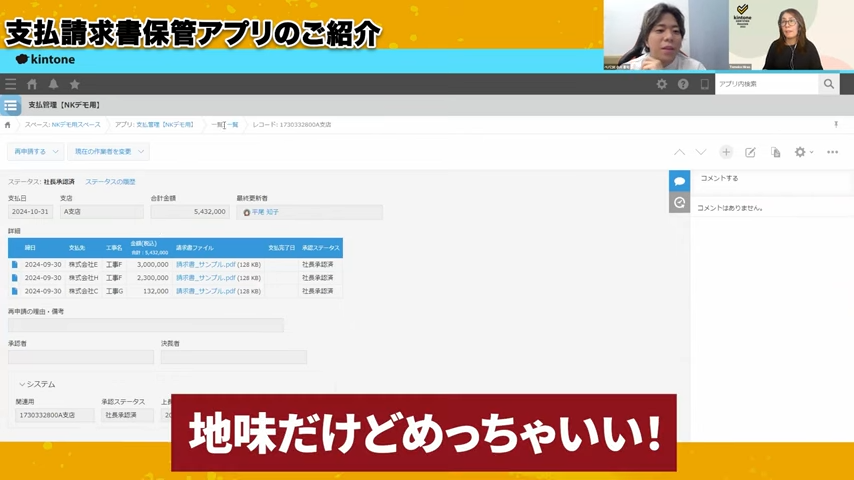This screenshot has width=854, height=480.
Task: Click the breadcrumb home icon
Action: pos(8,125)
